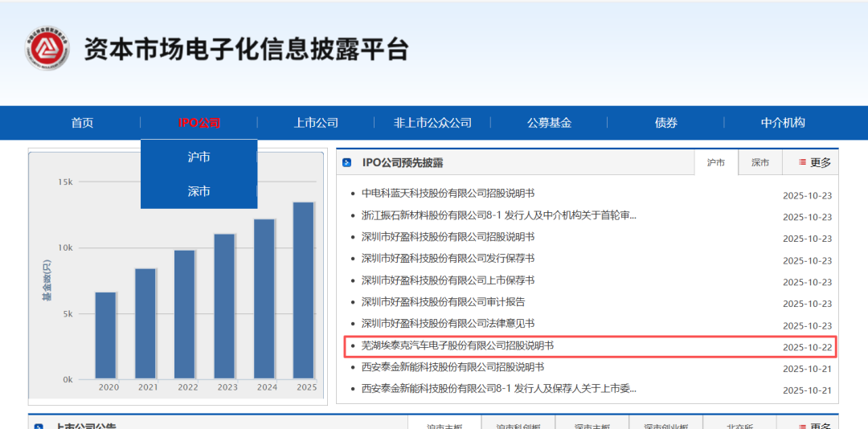The height and width of the screenshot is (429, 868).
Task: Switch to the 深市 tab in IPO公司预先披露 panel
Action: (x=760, y=163)
